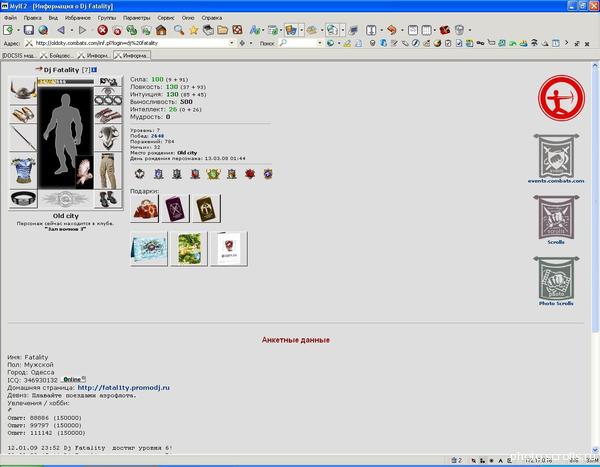
Task: Click the silver shield equipment slot
Action: tap(108, 137)
